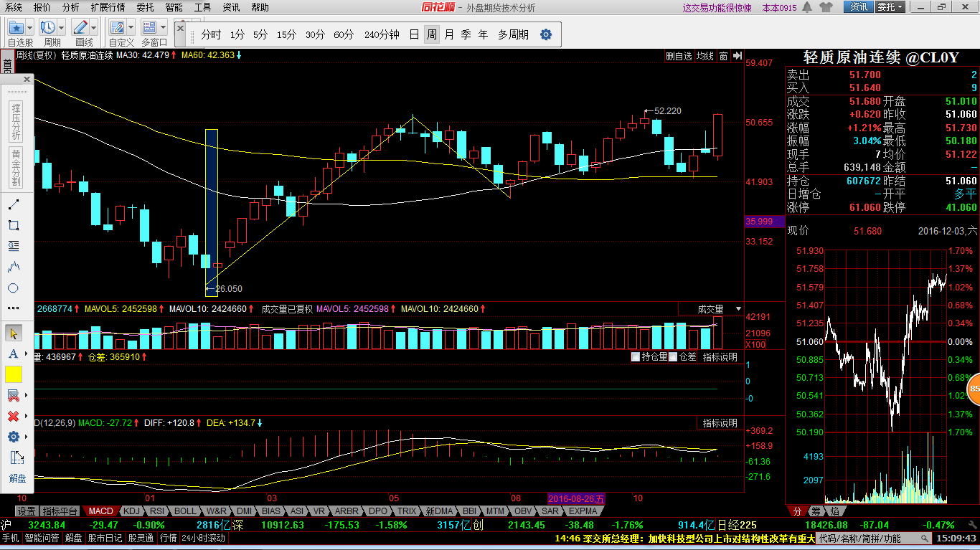
Task: Click the 均线 button
Action: click(x=705, y=56)
